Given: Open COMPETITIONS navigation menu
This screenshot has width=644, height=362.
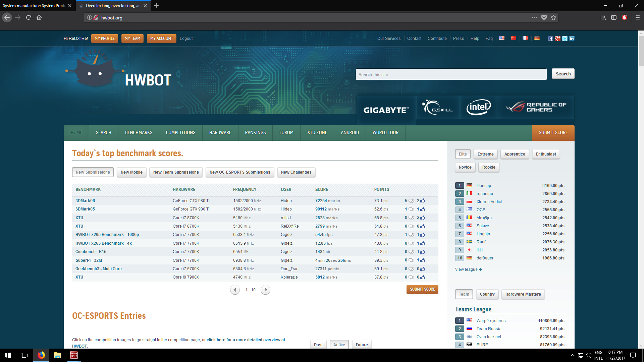Looking at the screenshot, I should [x=181, y=133].
